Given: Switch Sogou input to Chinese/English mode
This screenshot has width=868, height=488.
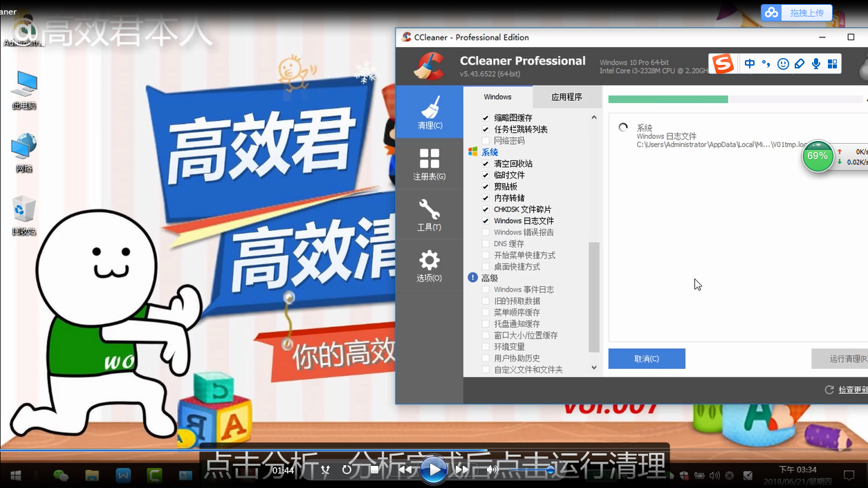Looking at the screenshot, I should coord(750,64).
